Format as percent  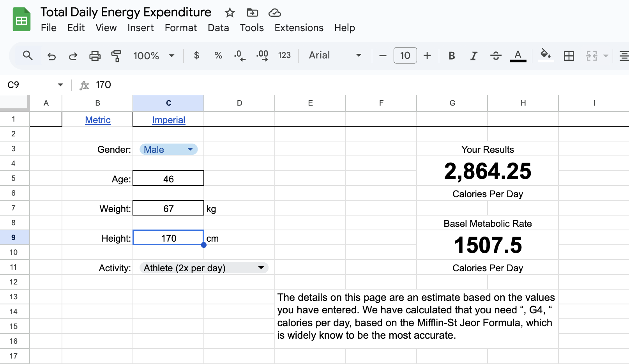[x=218, y=55]
